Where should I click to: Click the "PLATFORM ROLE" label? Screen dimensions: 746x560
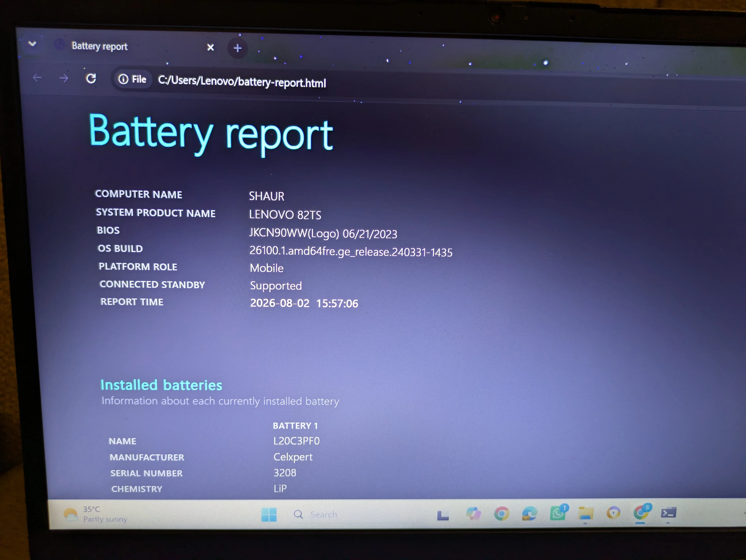(138, 266)
